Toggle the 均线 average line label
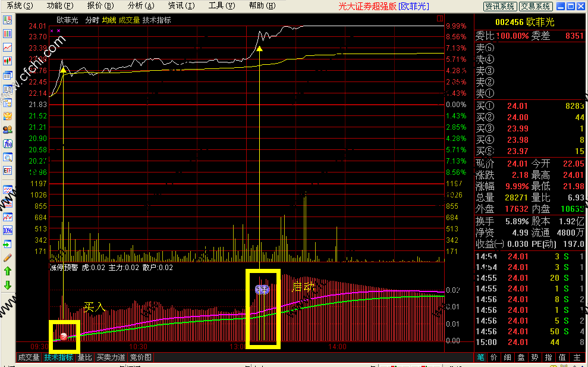Image resolution: width=588 pixels, height=367 pixels. click(109, 20)
